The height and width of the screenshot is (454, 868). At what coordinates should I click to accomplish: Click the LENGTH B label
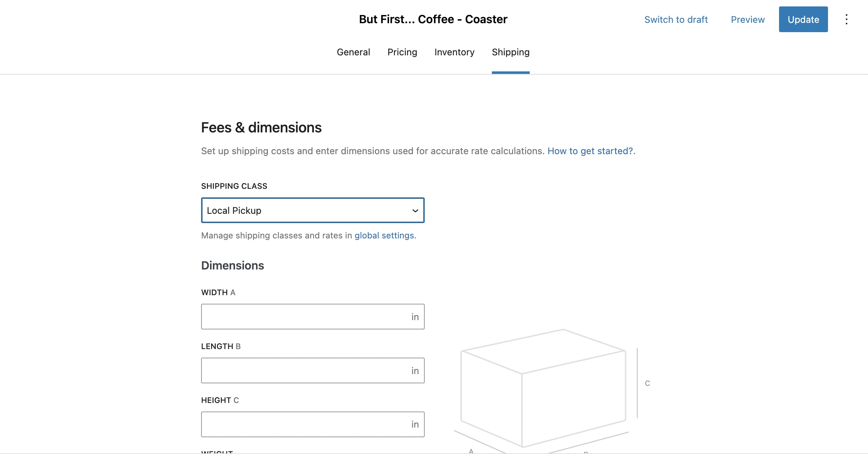coord(221,346)
